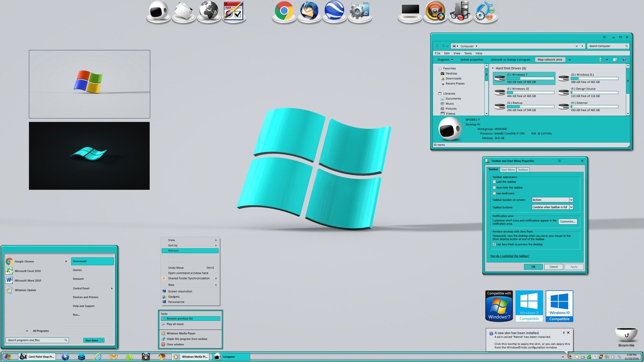644x362 pixels.
Task: Enable Lock the taskbar checkbox
Action: (x=494, y=182)
